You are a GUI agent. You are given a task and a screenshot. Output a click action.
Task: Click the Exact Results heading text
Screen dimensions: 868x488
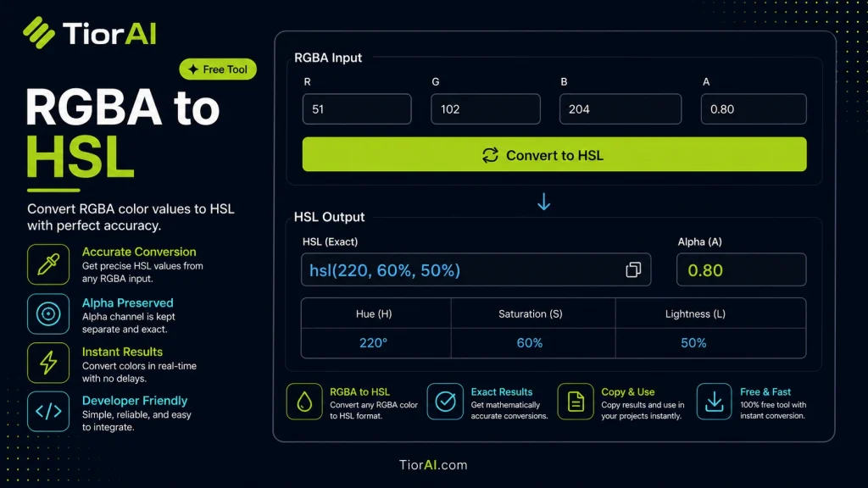click(x=502, y=391)
